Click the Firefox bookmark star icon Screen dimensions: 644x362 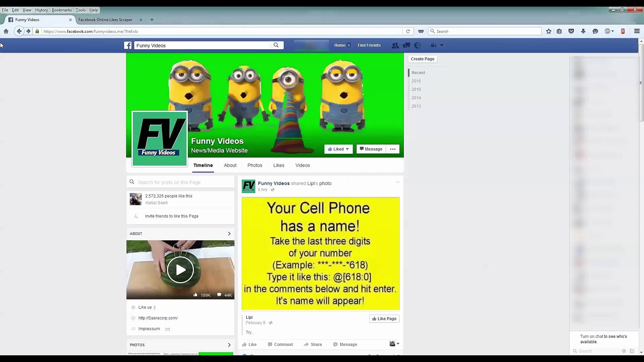click(x=548, y=31)
